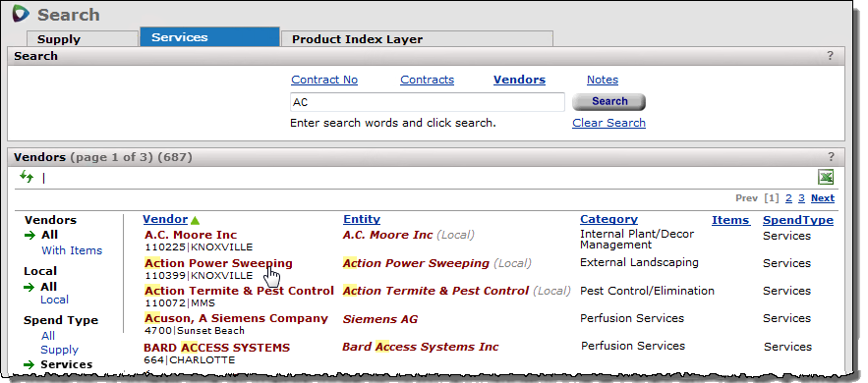The image size is (868, 383).
Task: Sort by the Vendor column header
Action: click(x=165, y=219)
